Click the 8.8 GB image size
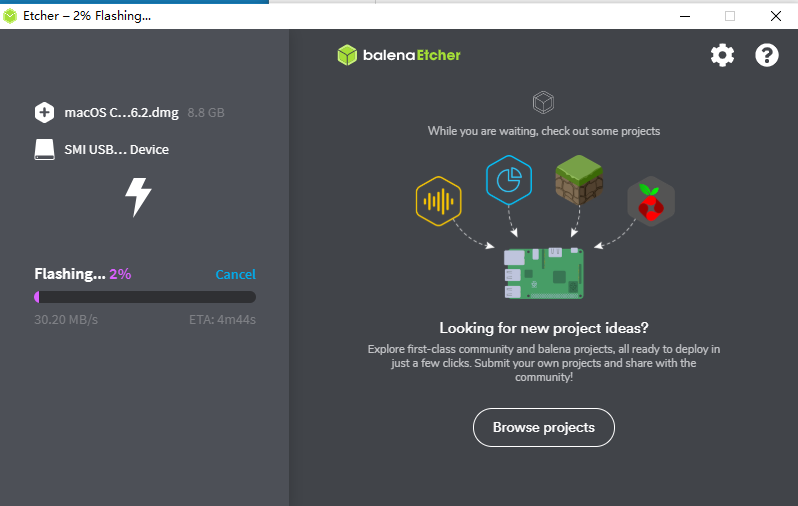The image size is (798, 506). coord(206,113)
